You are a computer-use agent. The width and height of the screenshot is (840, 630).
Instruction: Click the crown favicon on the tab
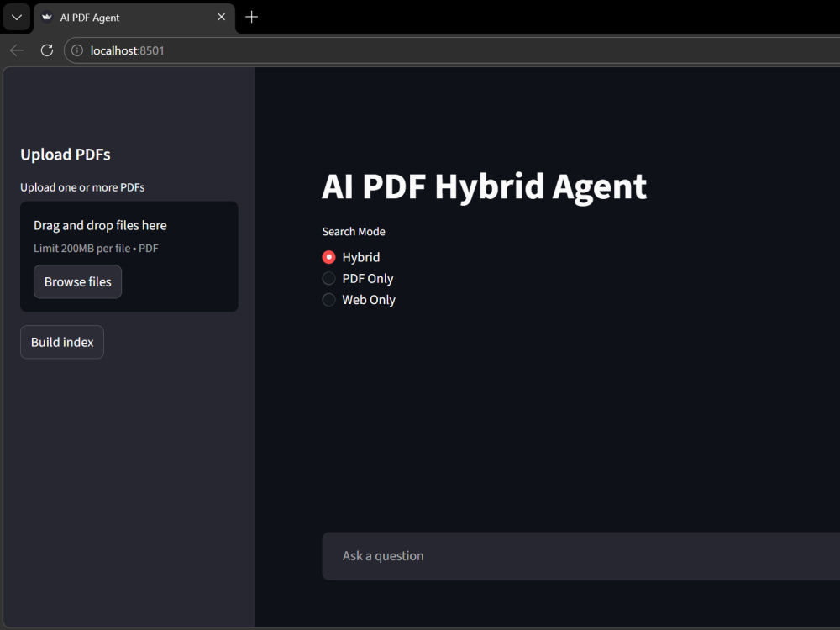pos(47,17)
